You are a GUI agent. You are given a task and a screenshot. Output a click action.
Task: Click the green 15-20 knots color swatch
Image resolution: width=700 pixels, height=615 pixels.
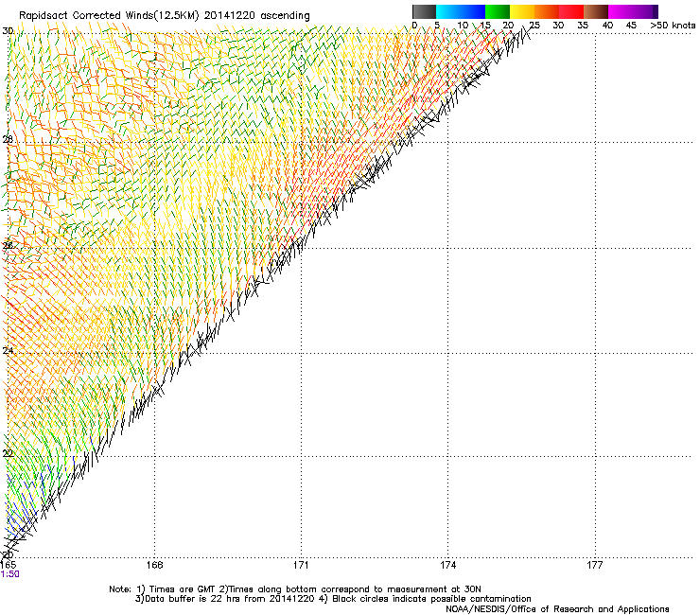coord(498,11)
